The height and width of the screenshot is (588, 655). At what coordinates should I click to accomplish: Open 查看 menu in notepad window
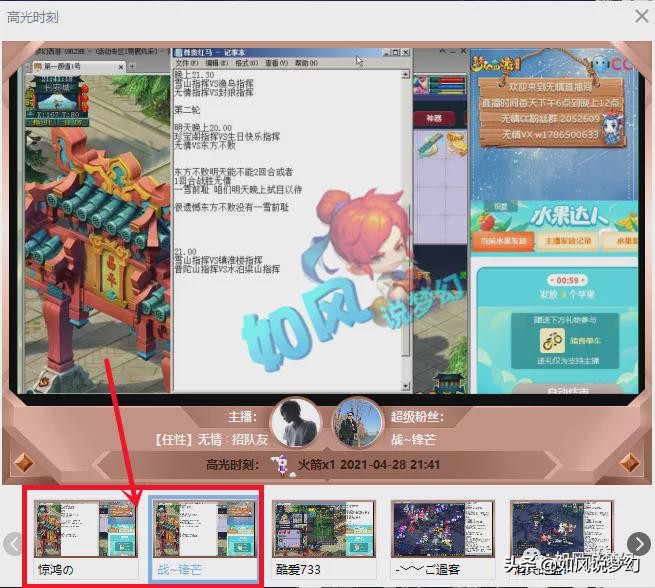point(276,63)
